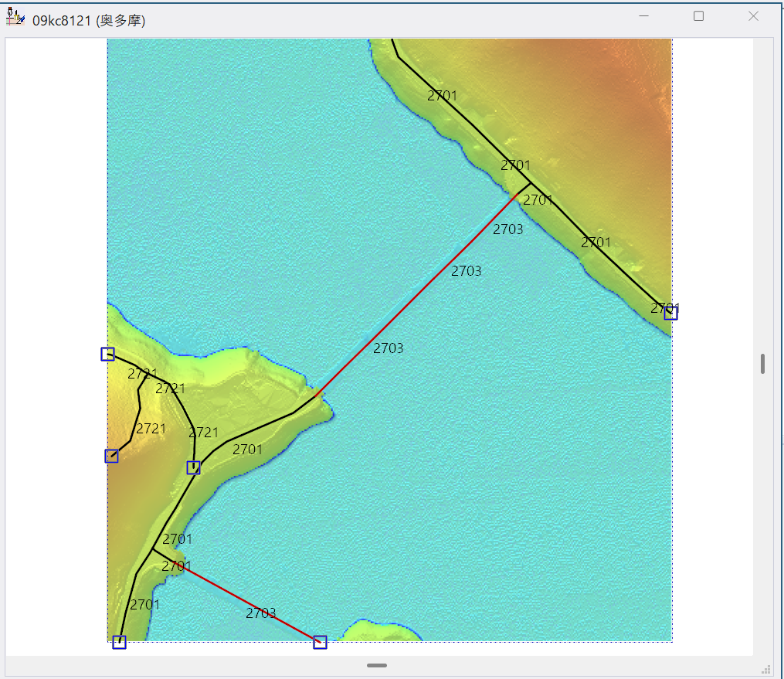Maximize the 09kc8121 window
The height and width of the screenshot is (679, 784).
tap(698, 16)
